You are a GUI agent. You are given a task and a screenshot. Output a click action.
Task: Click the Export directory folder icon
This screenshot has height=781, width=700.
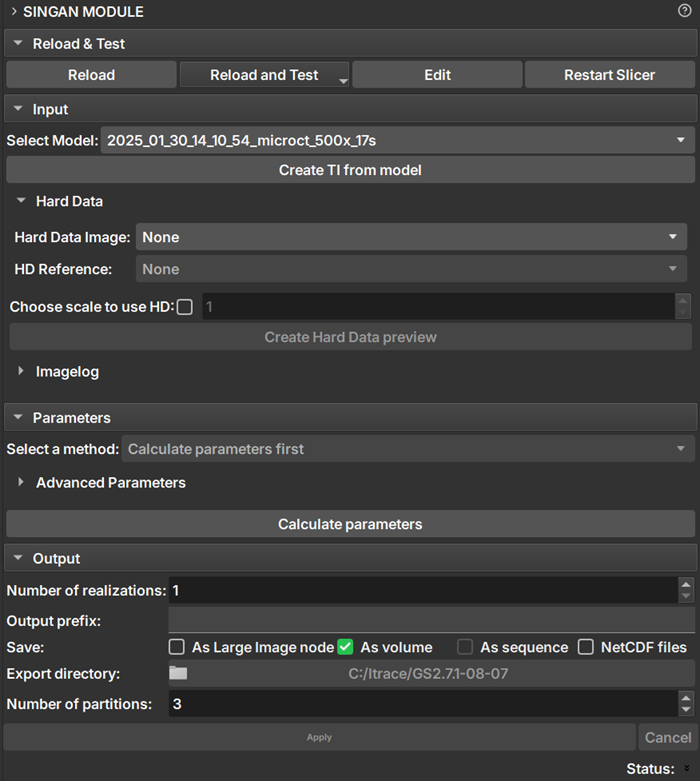click(x=178, y=674)
